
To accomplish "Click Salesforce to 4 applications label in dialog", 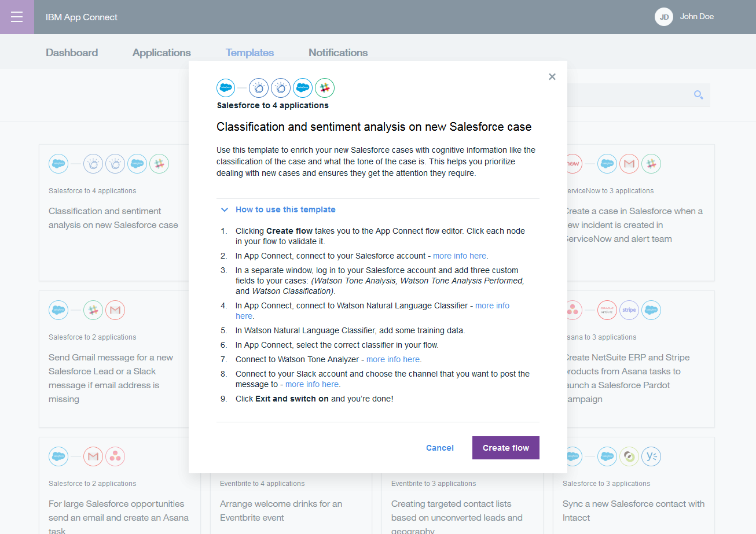I will [273, 106].
